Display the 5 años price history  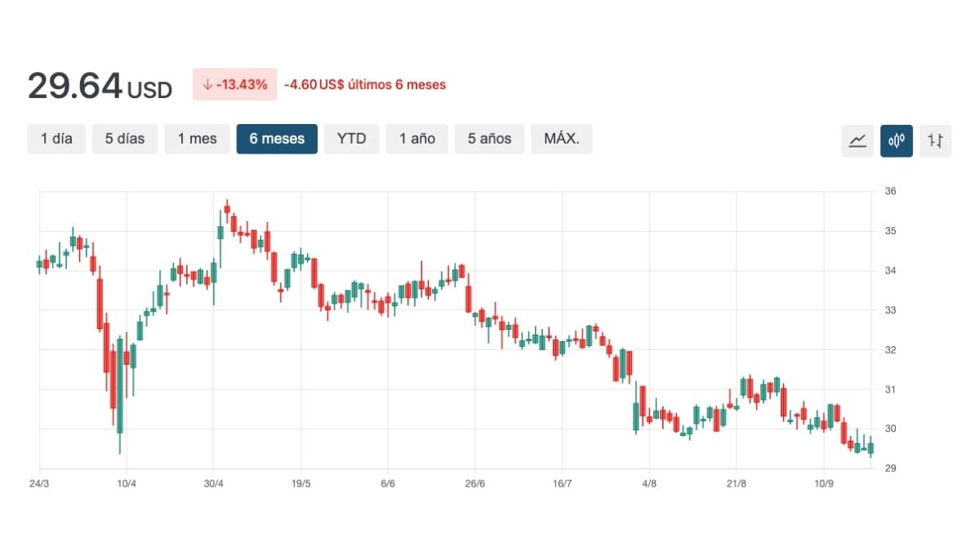(x=490, y=139)
